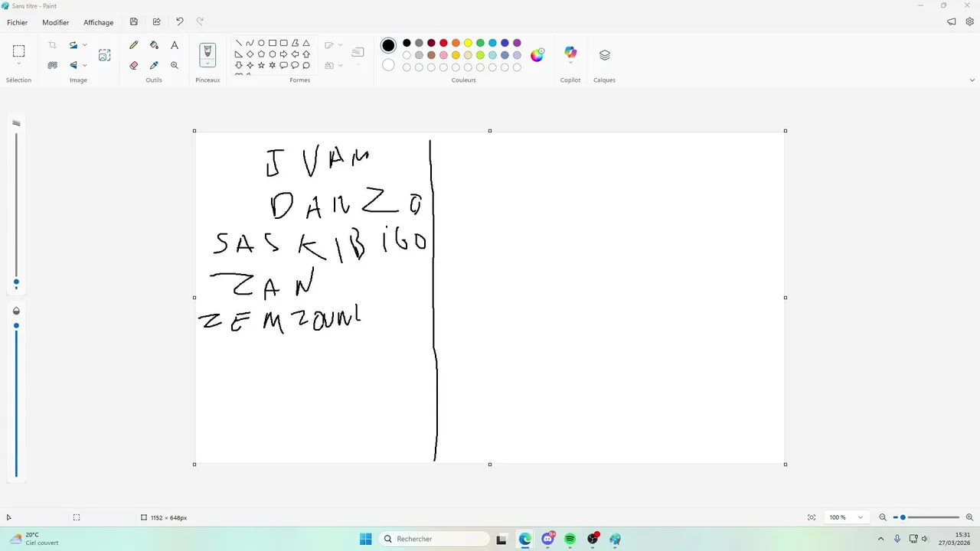
Task: Click the Crop icon in Image group
Action: click(53, 45)
